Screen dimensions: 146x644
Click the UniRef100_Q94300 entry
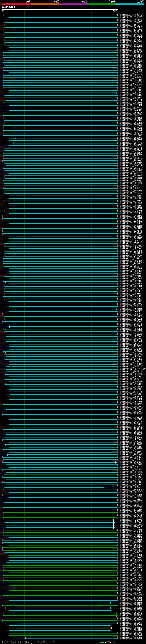tap(131, 273)
